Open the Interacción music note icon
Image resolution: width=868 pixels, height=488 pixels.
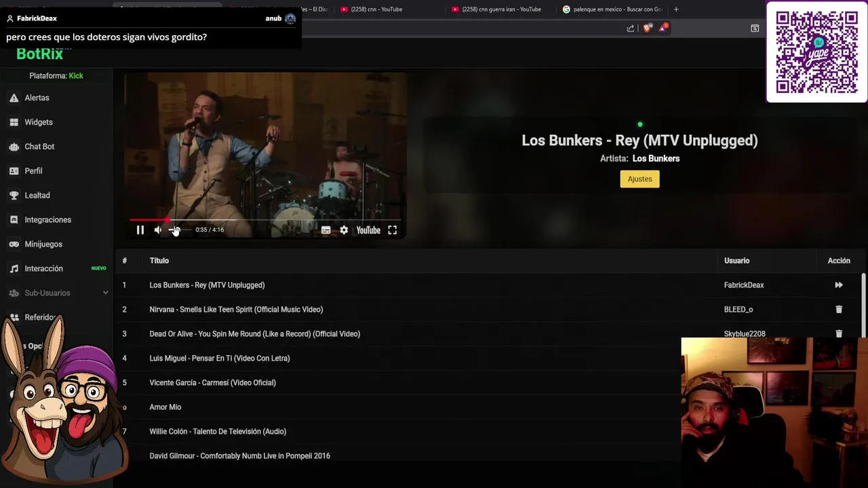point(14,268)
